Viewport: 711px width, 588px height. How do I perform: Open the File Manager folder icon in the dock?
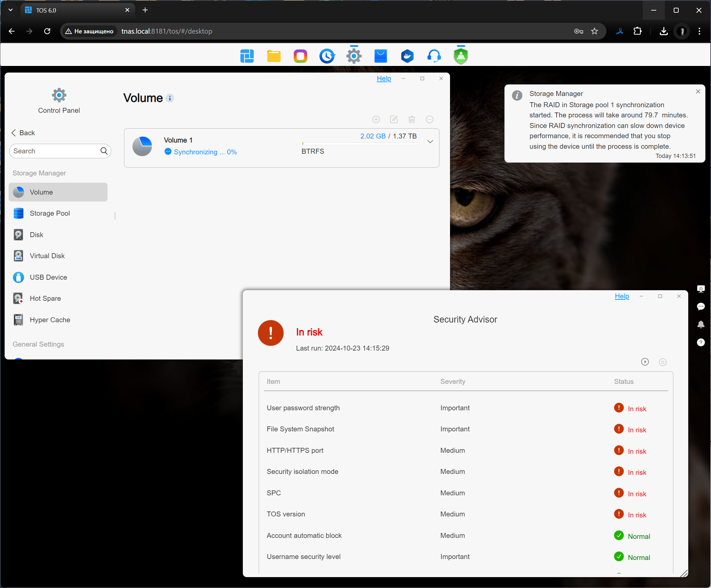274,56
